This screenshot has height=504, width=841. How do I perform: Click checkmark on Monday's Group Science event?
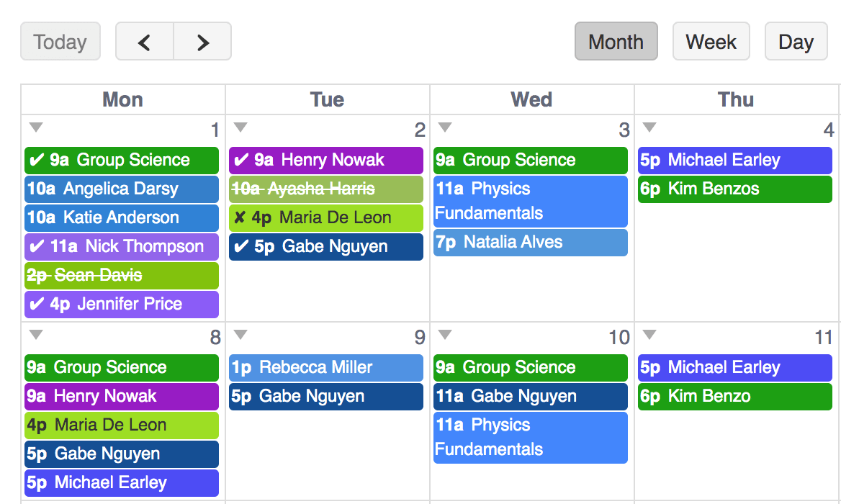pos(35,160)
